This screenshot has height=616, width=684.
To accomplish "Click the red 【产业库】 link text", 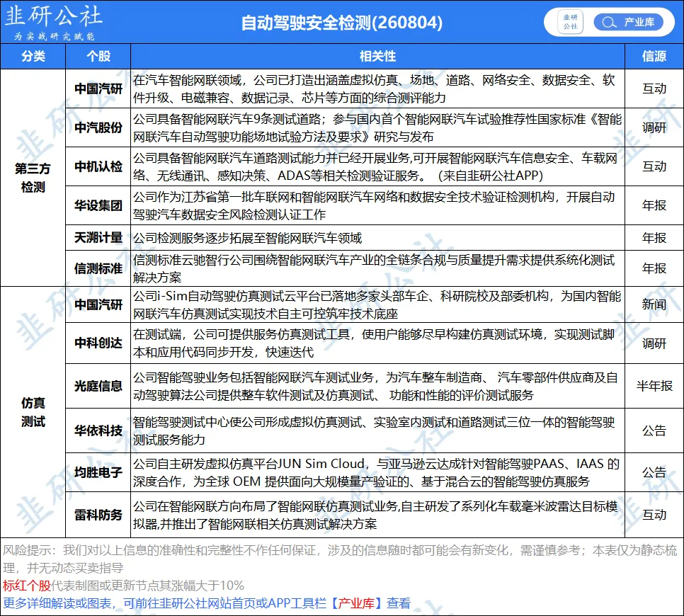I will tap(356, 603).
